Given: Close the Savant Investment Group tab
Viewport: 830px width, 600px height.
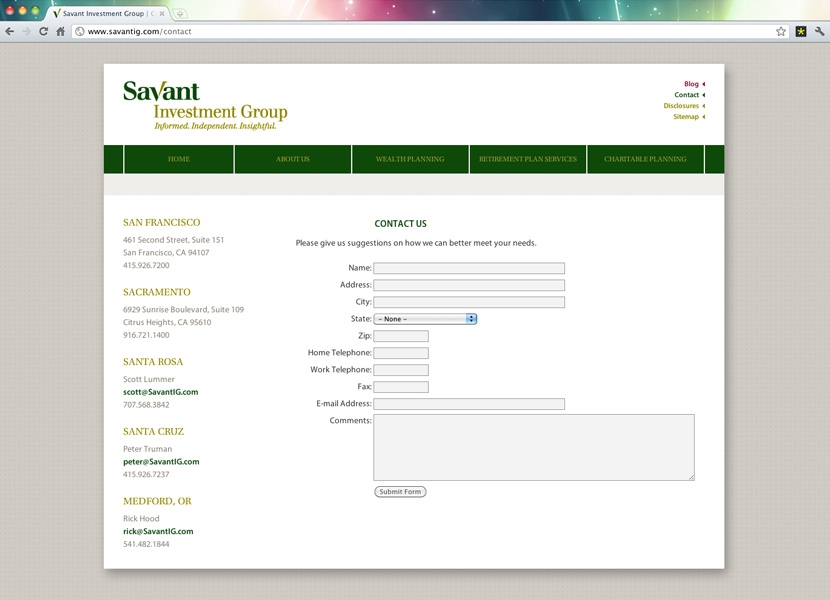Looking at the screenshot, I should 162,14.
